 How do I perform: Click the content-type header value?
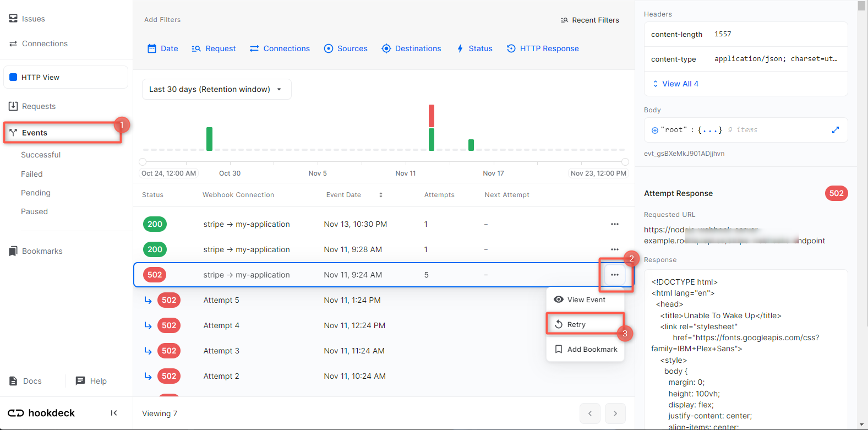tap(776, 59)
